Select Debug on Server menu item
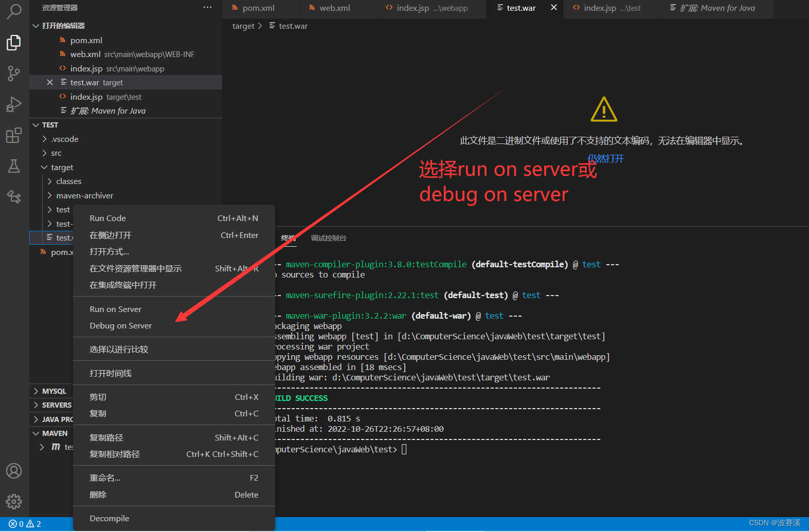This screenshot has width=809, height=532. (x=174, y=326)
